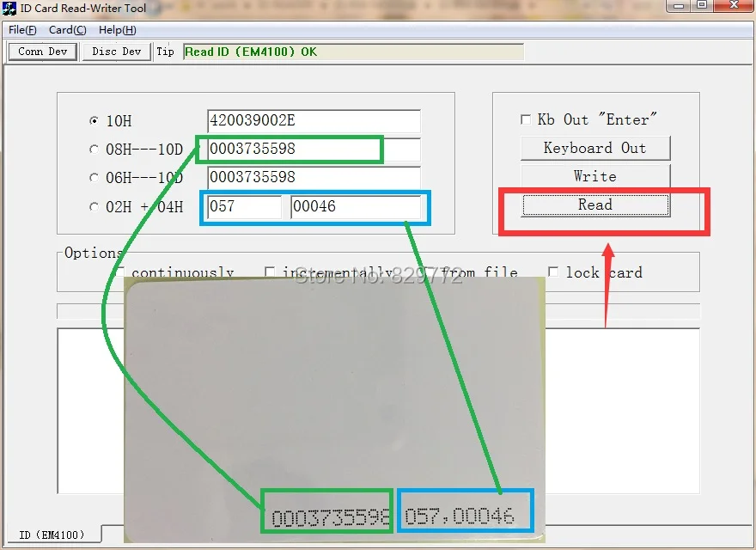The width and height of the screenshot is (756, 550).
Task: Toggle the continuously option checkbox
Action: pyautogui.click(x=120, y=272)
